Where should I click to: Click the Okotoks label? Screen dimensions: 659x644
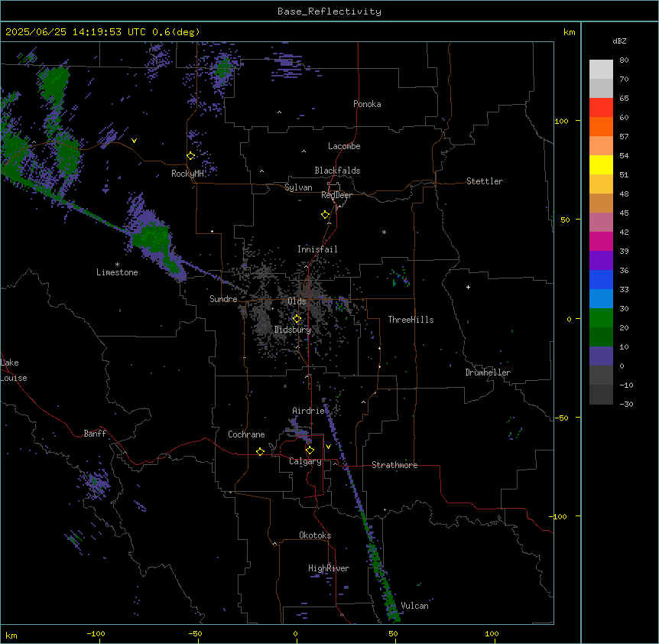pos(315,535)
